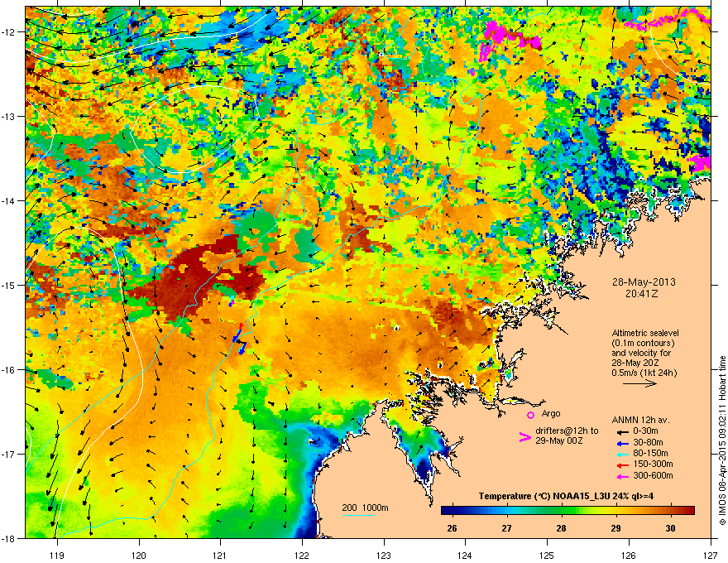Click the latitude axis label -16
Screen dimensions: 728x563
(x=8, y=370)
